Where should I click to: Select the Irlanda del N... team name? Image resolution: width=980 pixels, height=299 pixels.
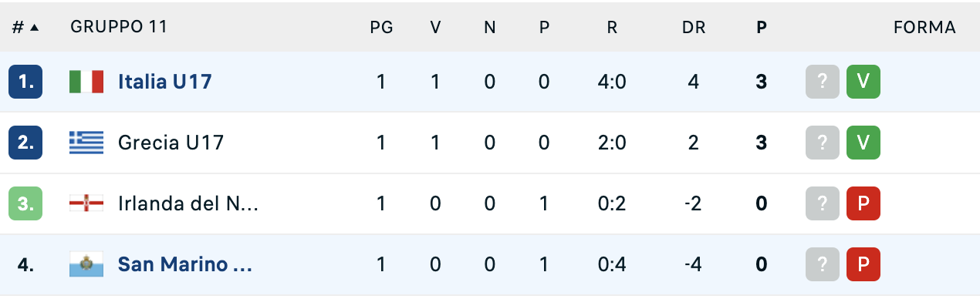[188, 204]
